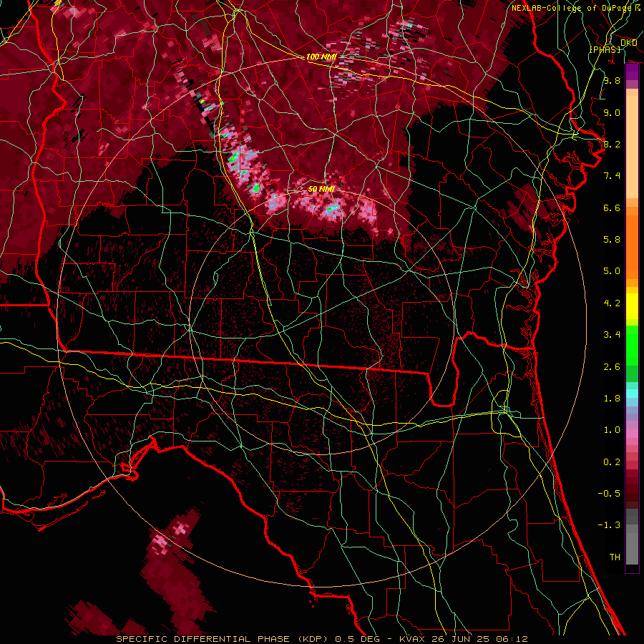The image size is (644, 644).
Task: Select the "TH" threshold label on the scale
Action: [x=615, y=557]
